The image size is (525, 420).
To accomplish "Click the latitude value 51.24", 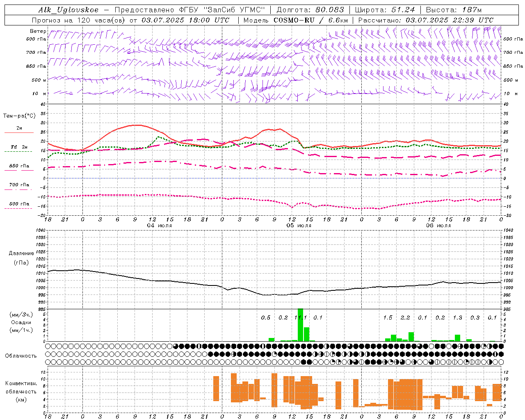I will (403, 10).
